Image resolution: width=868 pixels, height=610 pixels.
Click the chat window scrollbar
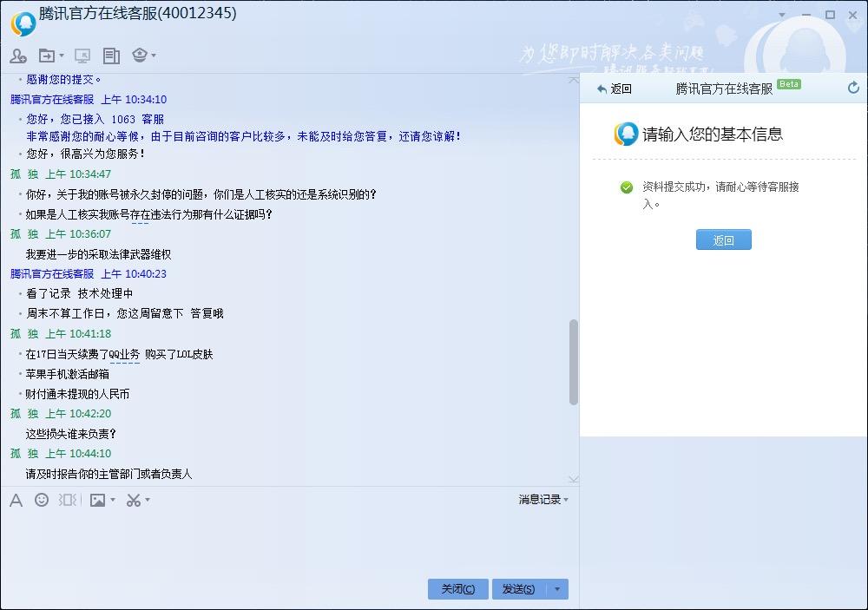point(574,364)
